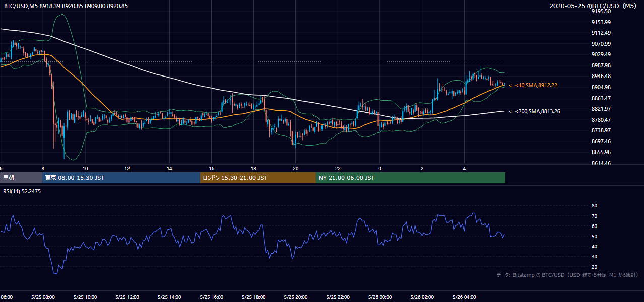Click the NY 21:00-06:00 JST session bar
644x302 pixels.
pos(411,178)
